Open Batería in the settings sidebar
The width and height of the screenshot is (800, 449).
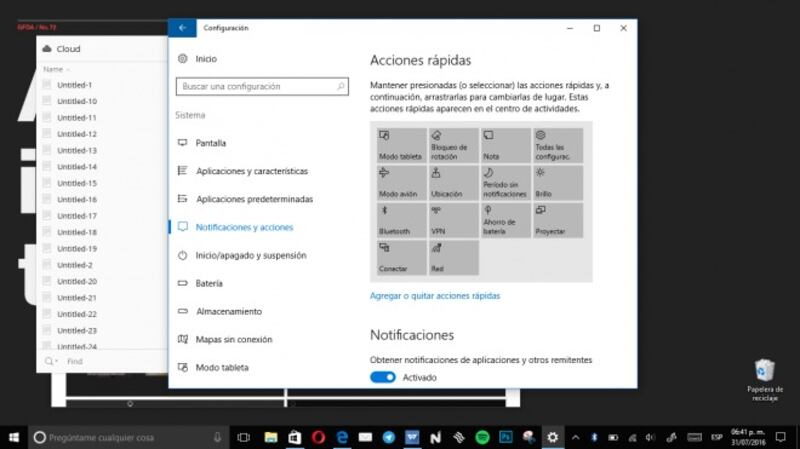click(208, 283)
